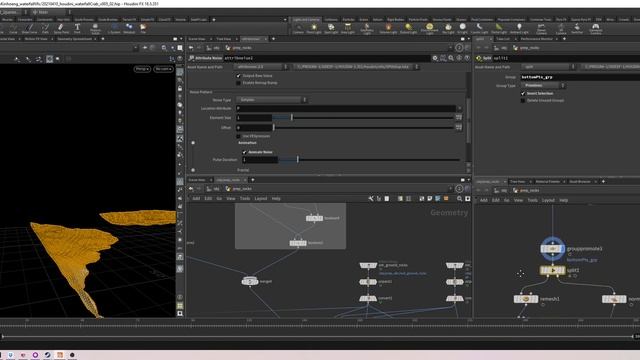Select the Gamepad Camera shelf tool

[x=596, y=29]
